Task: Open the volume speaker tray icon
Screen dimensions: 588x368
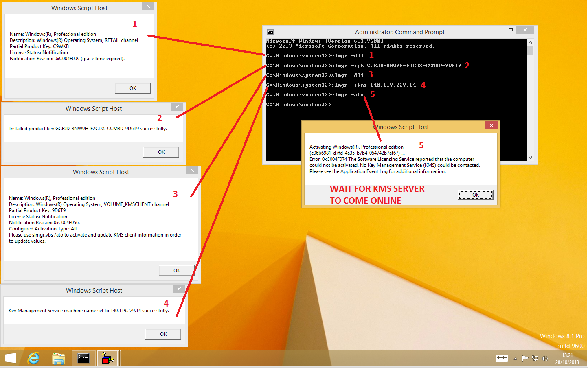Action: point(545,359)
